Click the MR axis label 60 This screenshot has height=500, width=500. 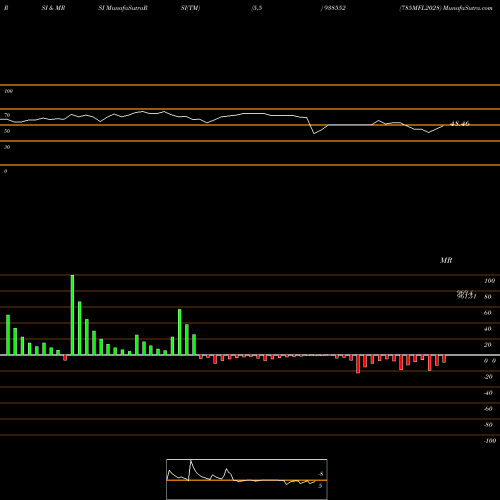(x=488, y=313)
